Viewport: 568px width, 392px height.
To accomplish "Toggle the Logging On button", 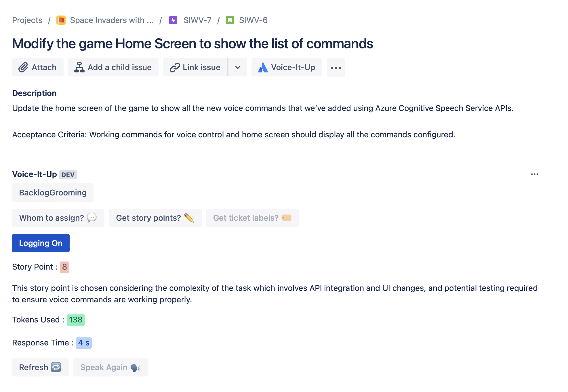I will pyautogui.click(x=41, y=243).
